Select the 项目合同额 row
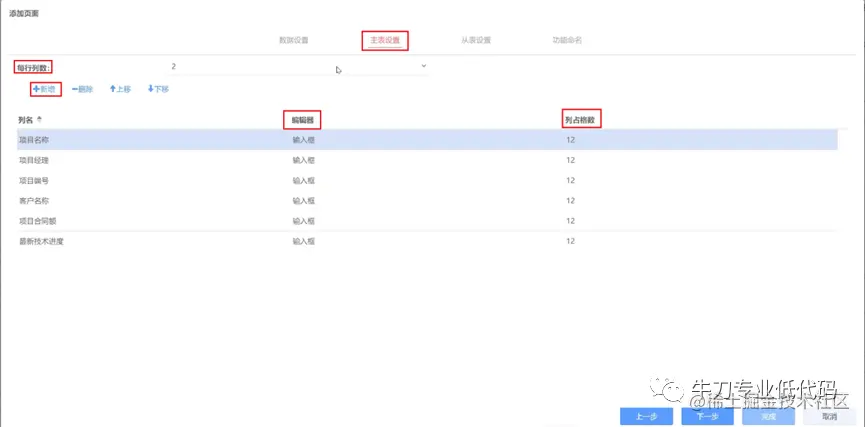 click(x=427, y=221)
